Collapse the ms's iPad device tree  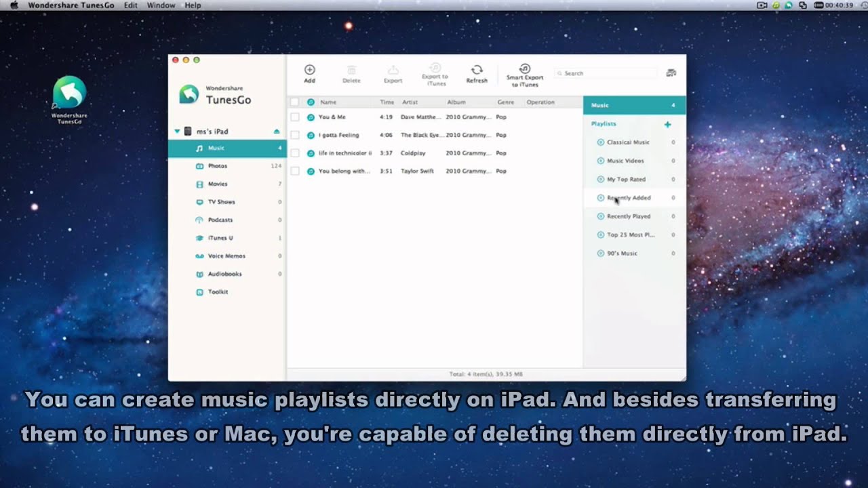pyautogui.click(x=177, y=131)
